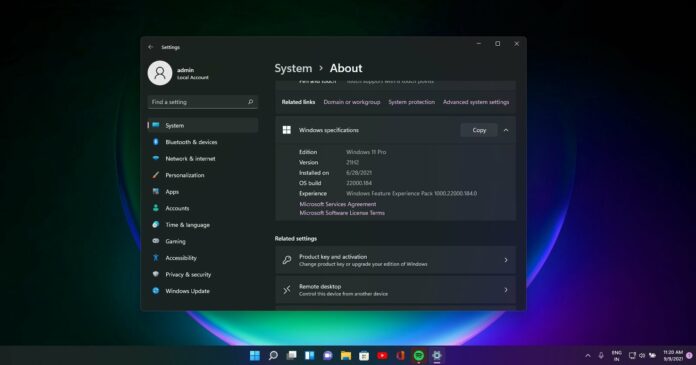Screen dimensions: 696x365
Task: Open Spotify from taskbar
Action: [419, 355]
